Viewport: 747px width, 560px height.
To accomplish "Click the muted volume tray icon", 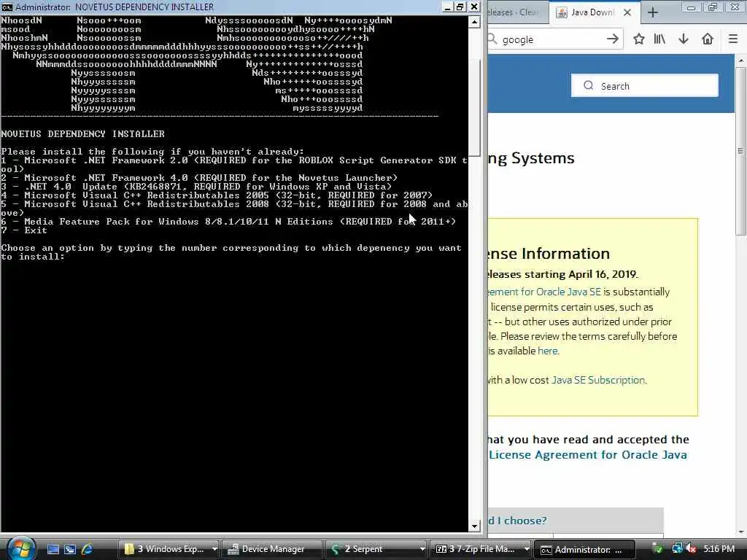I will (x=690, y=549).
